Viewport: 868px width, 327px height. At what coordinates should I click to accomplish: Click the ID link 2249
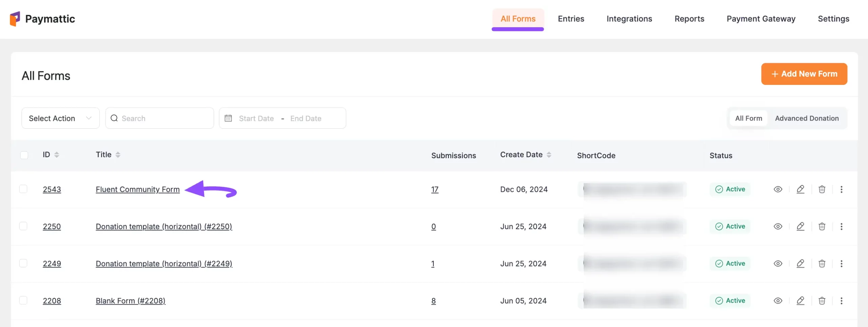(x=52, y=264)
